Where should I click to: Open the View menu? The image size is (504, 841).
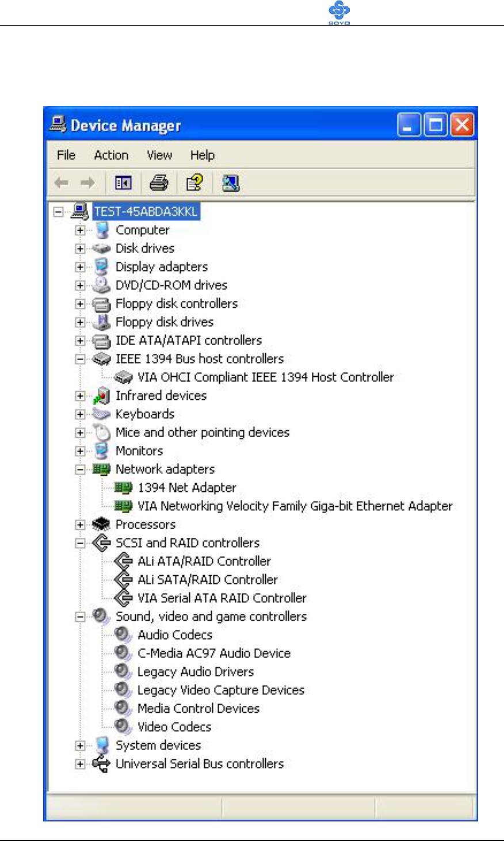tap(159, 155)
